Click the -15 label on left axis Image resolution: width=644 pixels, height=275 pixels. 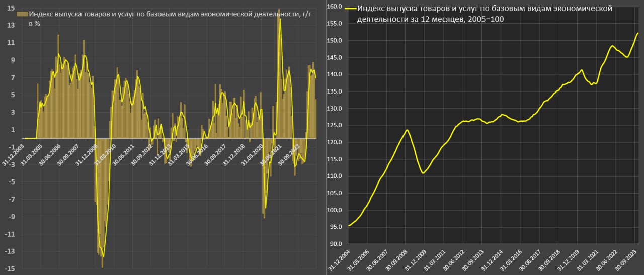click(10, 269)
